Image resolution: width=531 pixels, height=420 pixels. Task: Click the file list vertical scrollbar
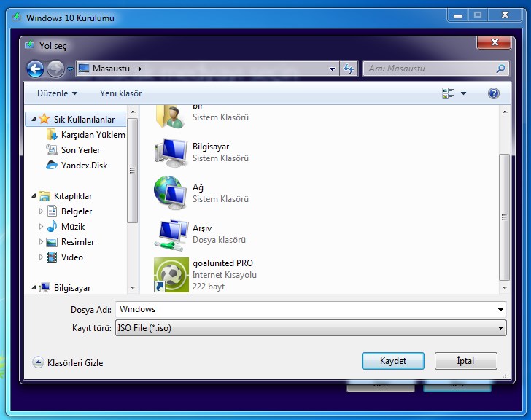[x=503, y=219]
